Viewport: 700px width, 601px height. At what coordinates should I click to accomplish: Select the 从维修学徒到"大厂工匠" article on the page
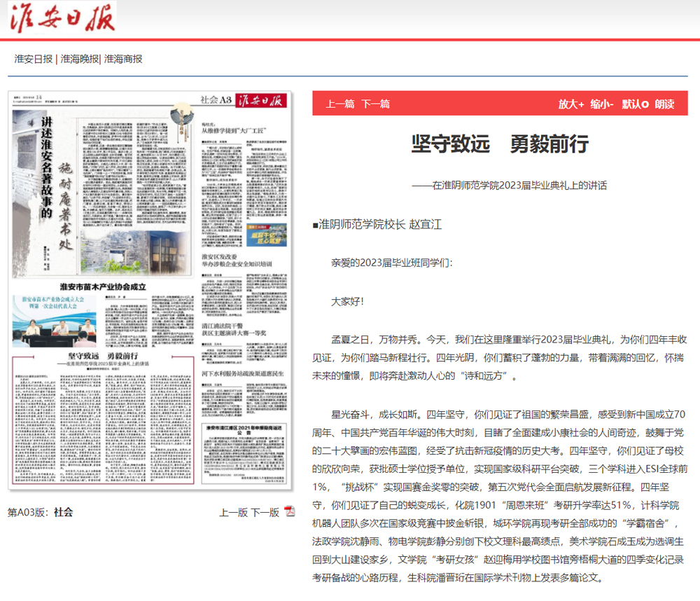tap(244, 184)
